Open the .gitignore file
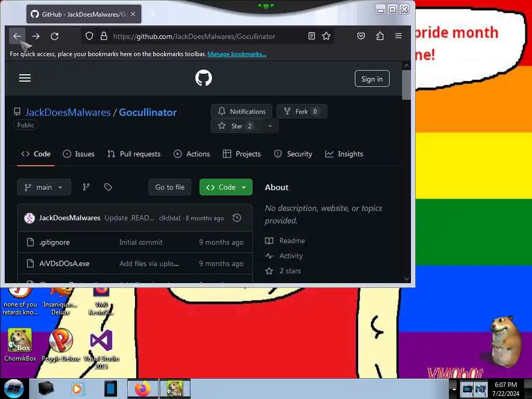Screen dimensions: 532x399 pyautogui.click(x=54, y=242)
